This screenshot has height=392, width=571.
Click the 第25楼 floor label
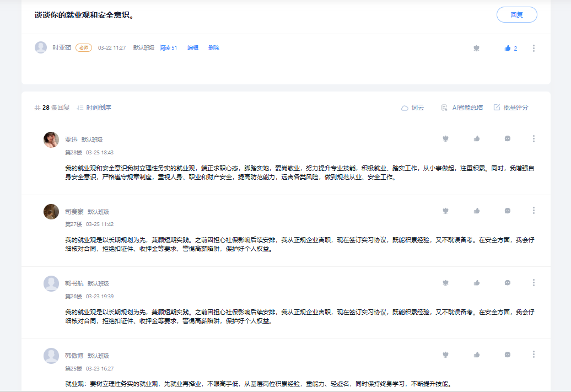click(x=73, y=368)
